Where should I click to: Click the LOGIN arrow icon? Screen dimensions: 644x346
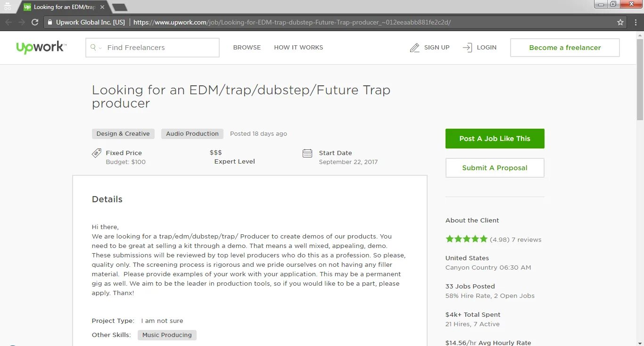pos(467,48)
